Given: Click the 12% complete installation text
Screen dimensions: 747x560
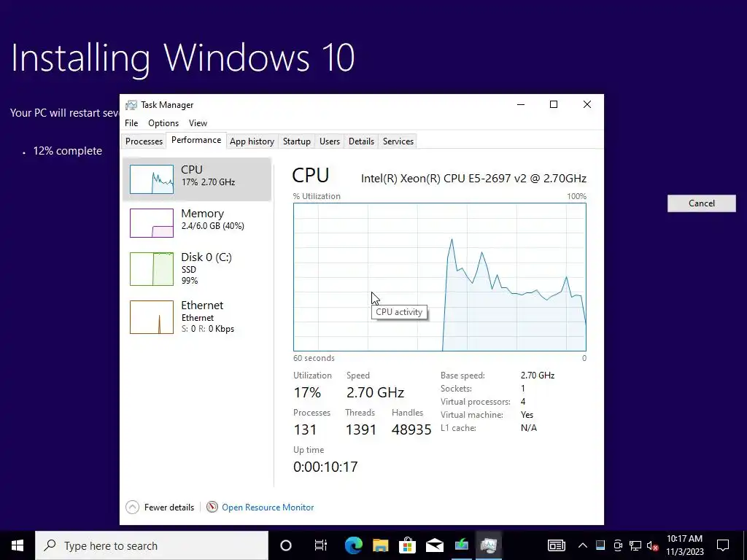Looking at the screenshot, I should tap(67, 151).
